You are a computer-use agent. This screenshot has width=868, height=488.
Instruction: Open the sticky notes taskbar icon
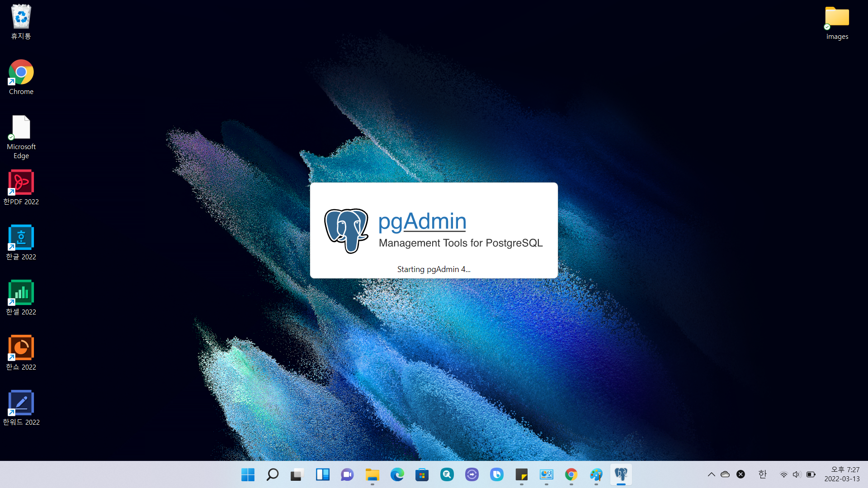click(x=521, y=474)
